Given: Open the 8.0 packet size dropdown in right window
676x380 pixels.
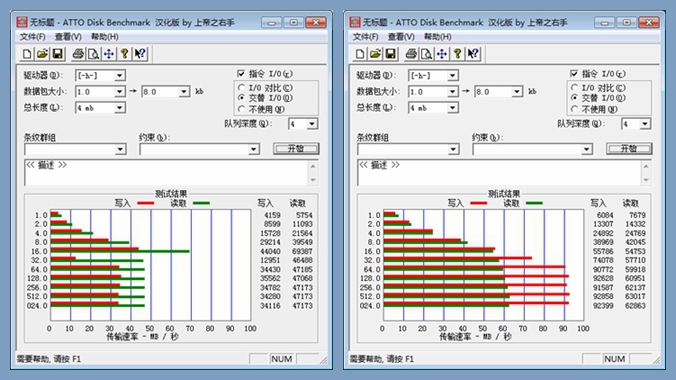Looking at the screenshot, I should tap(517, 92).
